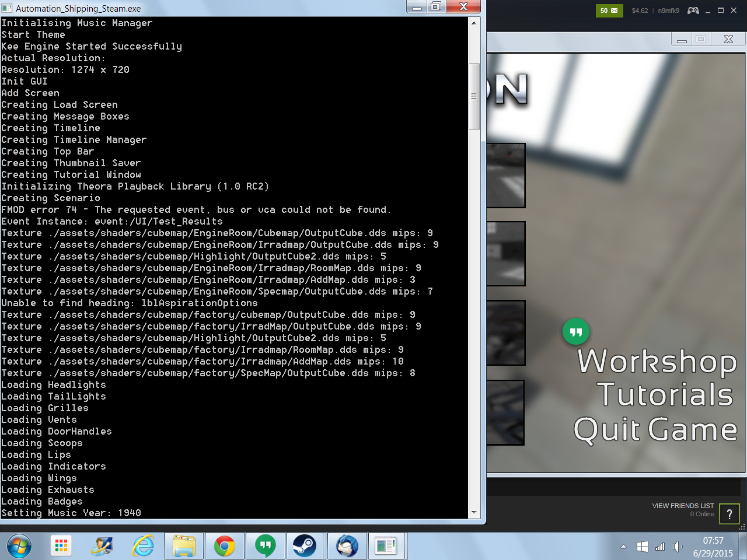Open the console window system menu icon
The image size is (747, 560).
7,8
